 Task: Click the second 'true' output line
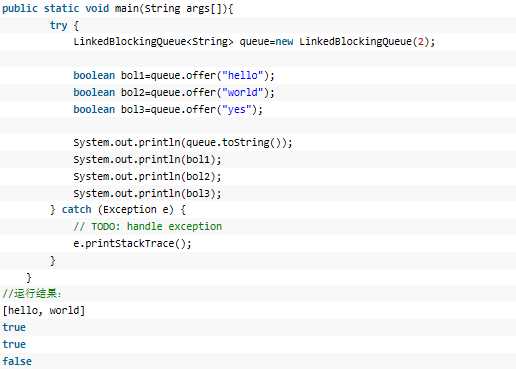click(x=14, y=344)
